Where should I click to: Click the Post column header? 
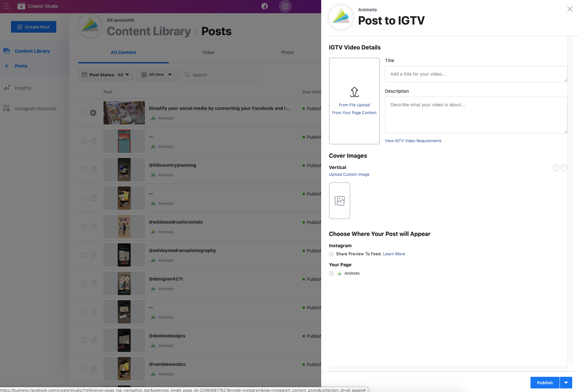pyautogui.click(x=108, y=92)
